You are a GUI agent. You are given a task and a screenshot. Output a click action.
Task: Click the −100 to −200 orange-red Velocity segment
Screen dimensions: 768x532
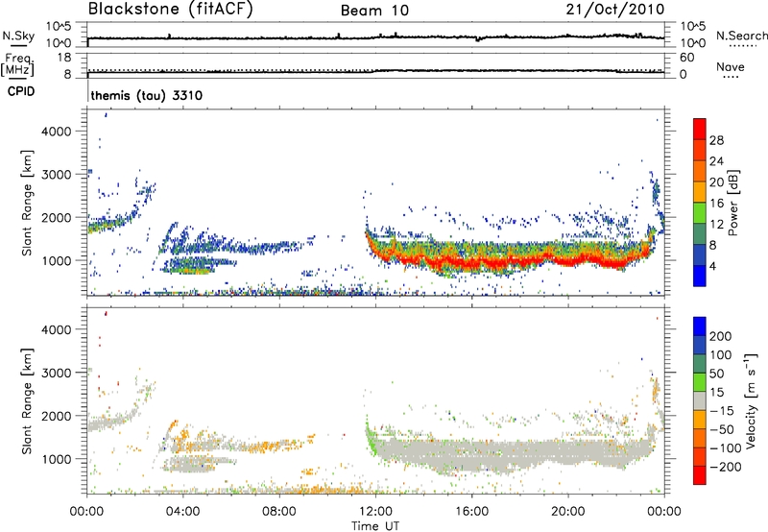point(700,456)
